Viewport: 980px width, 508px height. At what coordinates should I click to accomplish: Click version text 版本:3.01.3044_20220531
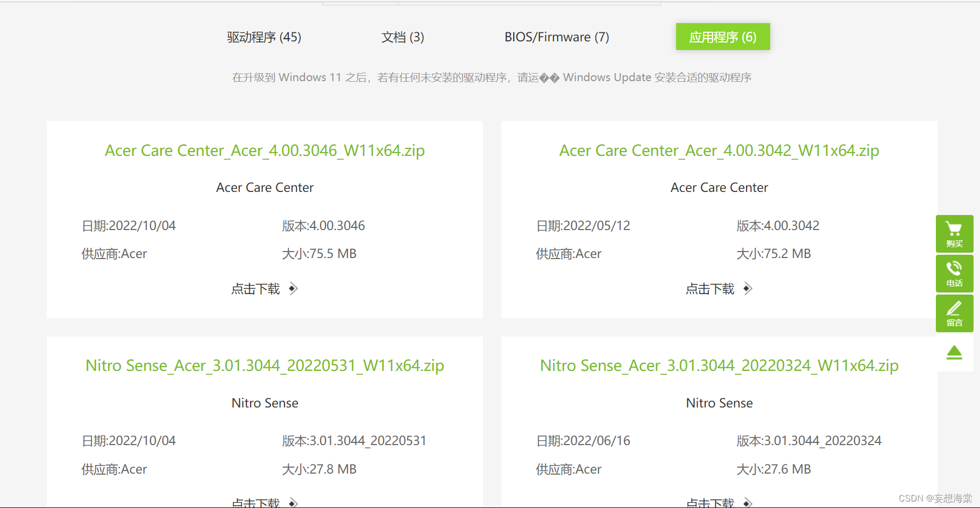tap(354, 441)
